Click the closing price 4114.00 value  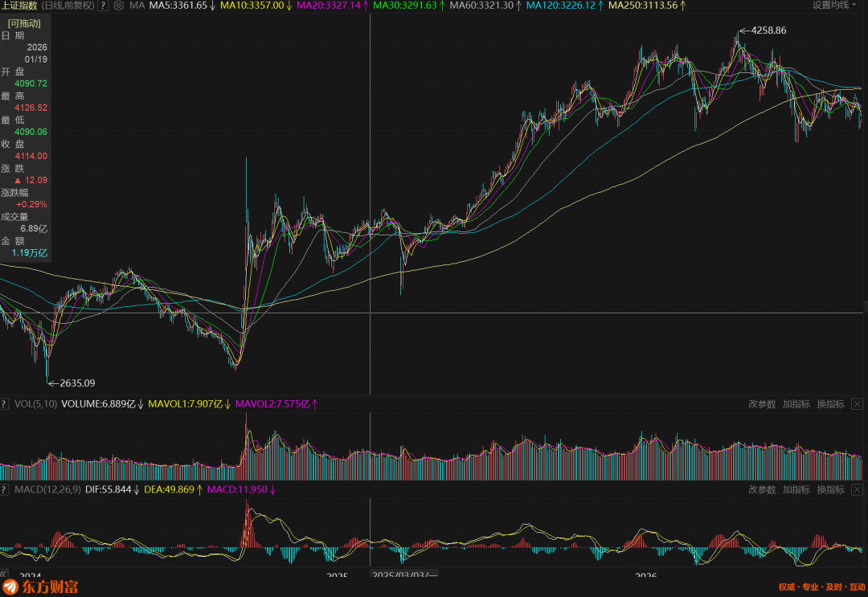tap(31, 156)
